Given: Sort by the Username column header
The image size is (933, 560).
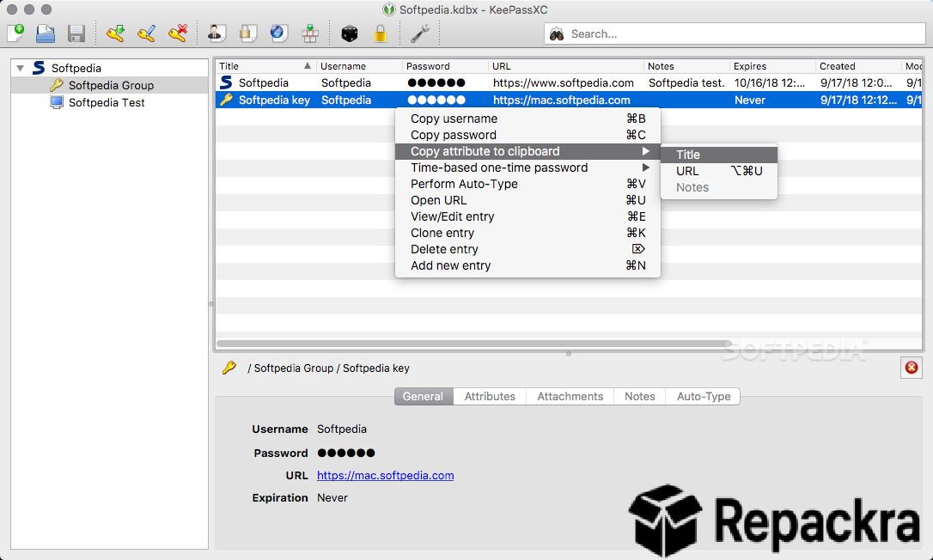Looking at the screenshot, I should pyautogui.click(x=359, y=66).
